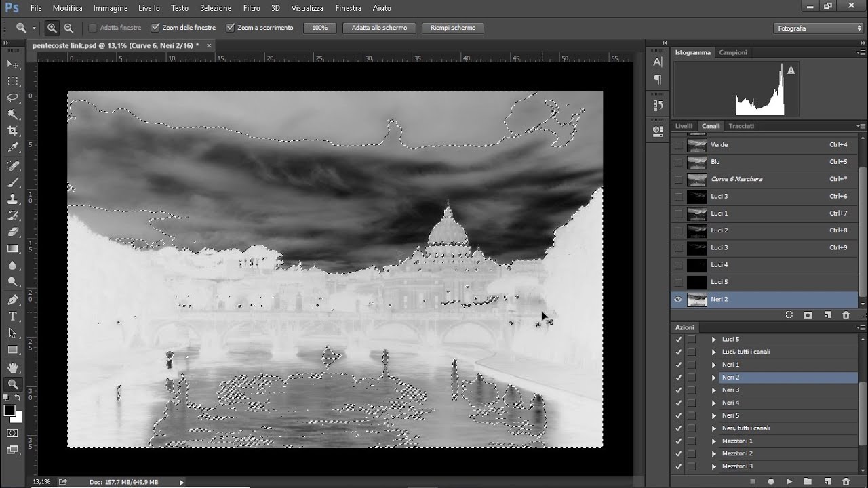Click Adatta allo schermo button
The width and height of the screenshot is (868, 488).
pyautogui.click(x=380, y=28)
